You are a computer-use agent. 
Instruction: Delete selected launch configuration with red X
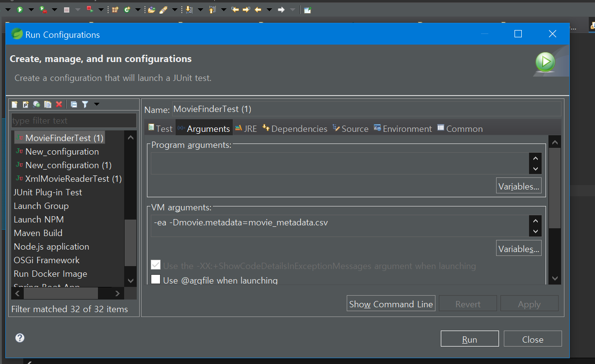(59, 104)
